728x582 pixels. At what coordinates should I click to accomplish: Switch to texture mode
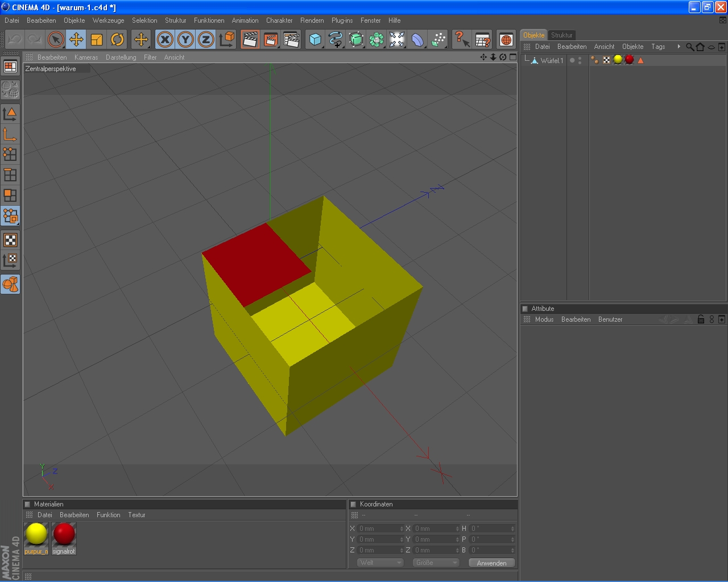[x=10, y=240]
